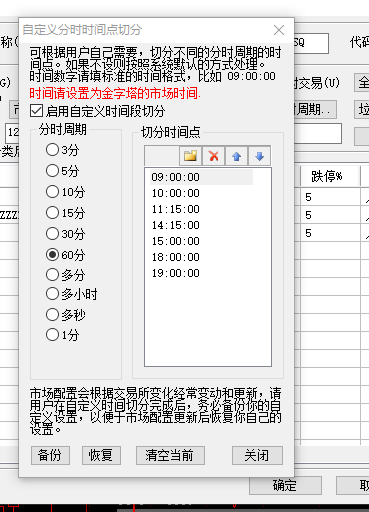Select the 多分 period radio button
Viewport: 369px width, 512px height.
(x=52, y=275)
